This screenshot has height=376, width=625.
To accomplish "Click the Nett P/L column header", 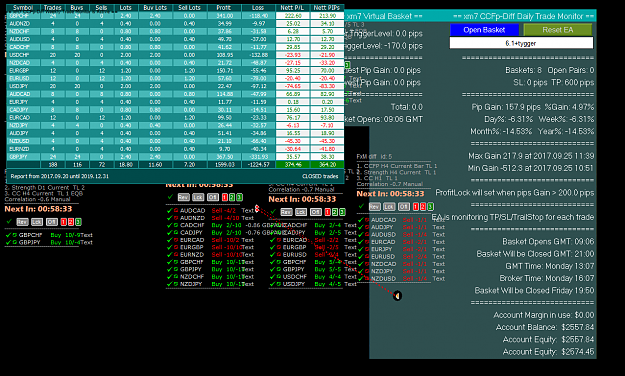I will click(x=293, y=8).
